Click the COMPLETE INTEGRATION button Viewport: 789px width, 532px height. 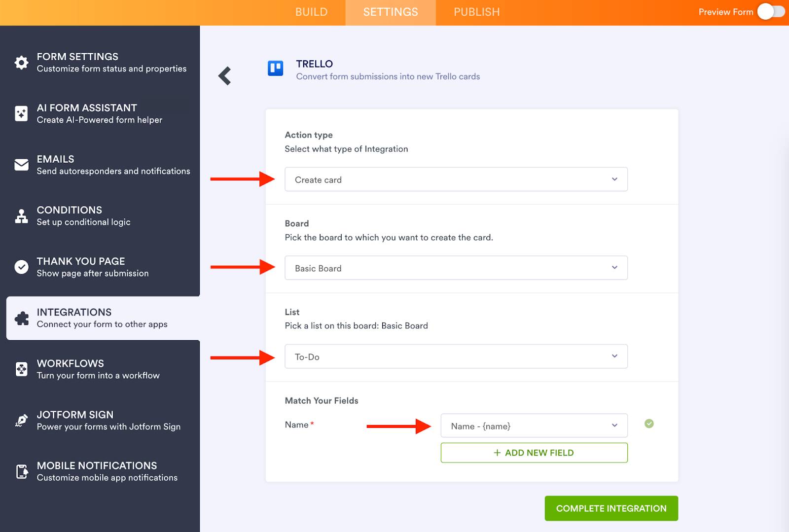pyautogui.click(x=611, y=508)
